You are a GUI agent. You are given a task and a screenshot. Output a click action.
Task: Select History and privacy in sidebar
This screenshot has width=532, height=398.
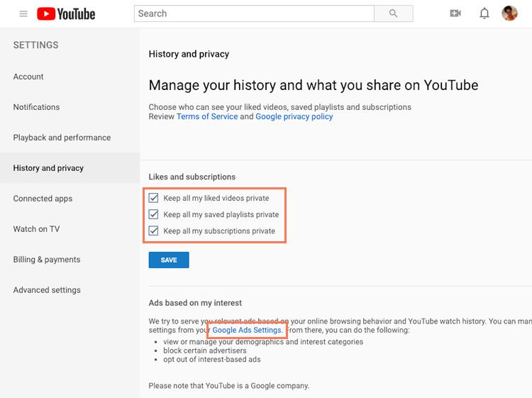click(48, 168)
